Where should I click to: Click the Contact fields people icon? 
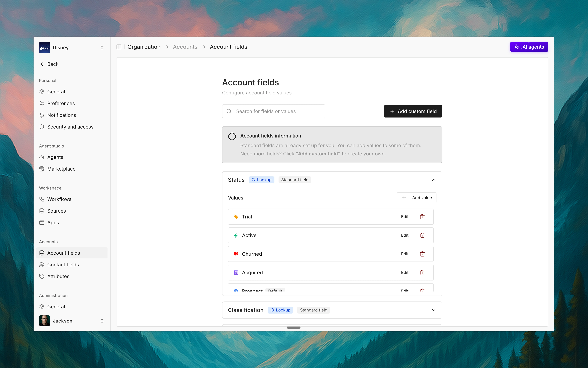[x=42, y=265]
